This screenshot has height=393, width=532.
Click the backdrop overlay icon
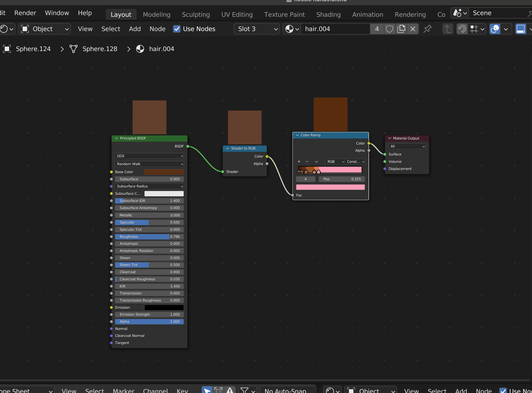tap(495, 29)
